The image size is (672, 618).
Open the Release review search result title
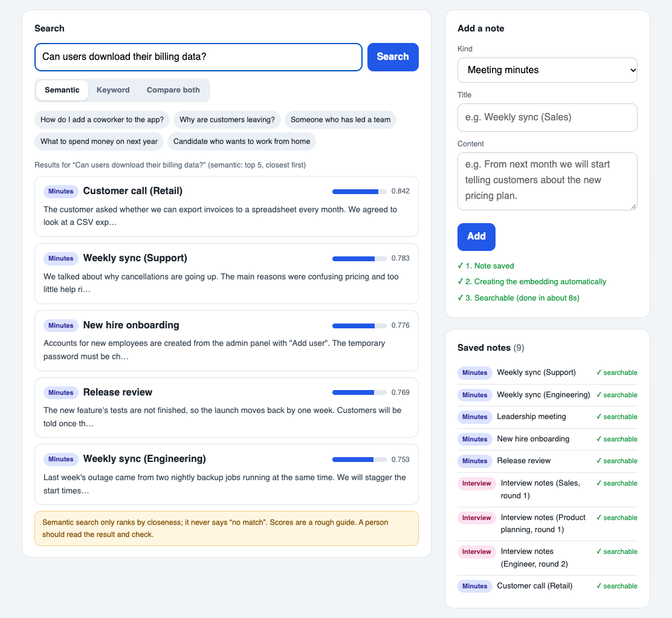point(117,392)
